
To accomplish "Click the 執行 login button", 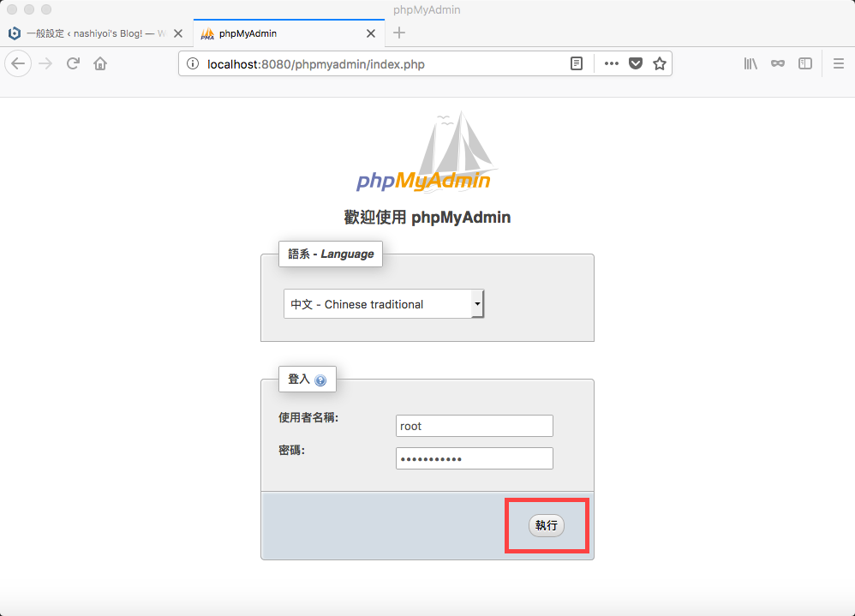I will click(547, 525).
